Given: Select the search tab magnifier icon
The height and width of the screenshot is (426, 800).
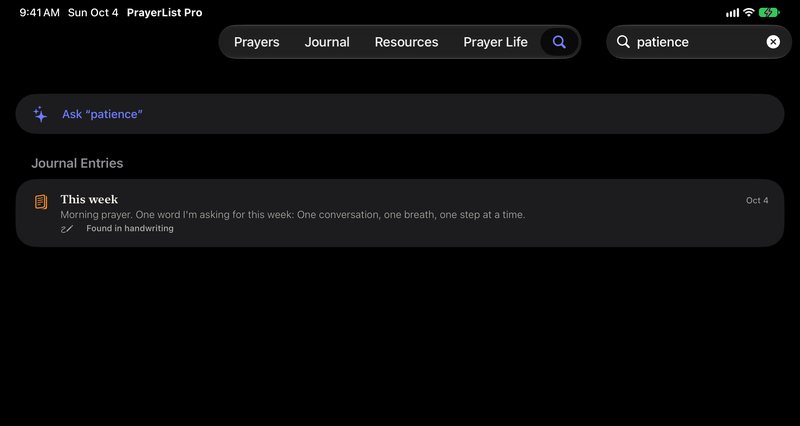Looking at the screenshot, I should point(560,42).
